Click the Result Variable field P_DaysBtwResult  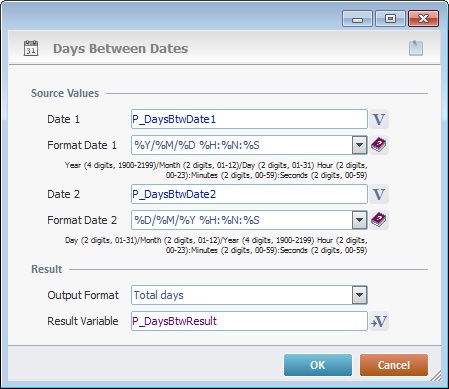click(x=249, y=321)
